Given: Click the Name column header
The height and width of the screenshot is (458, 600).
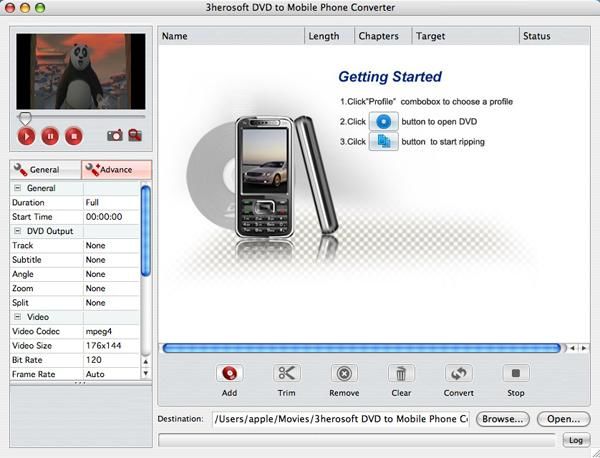Looking at the screenshot, I should (231, 36).
